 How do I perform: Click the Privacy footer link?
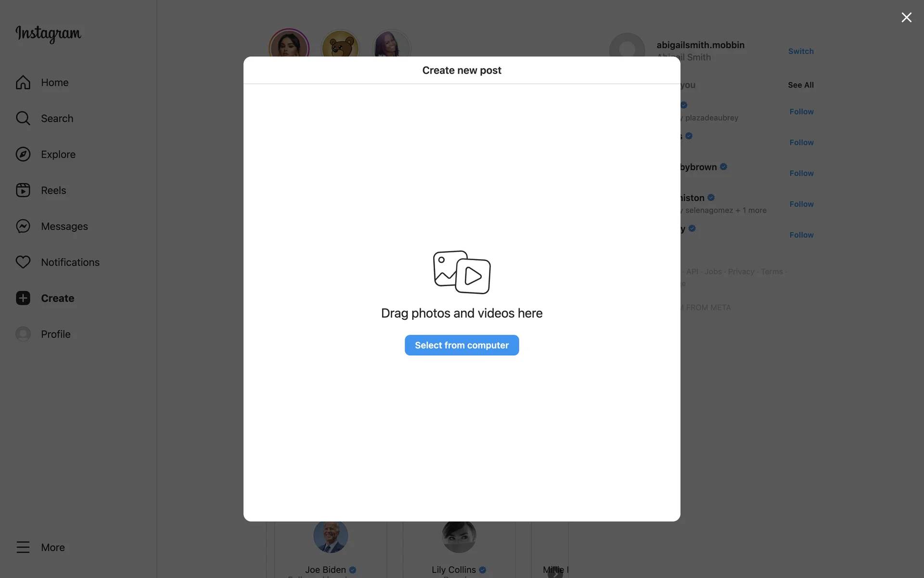741,272
